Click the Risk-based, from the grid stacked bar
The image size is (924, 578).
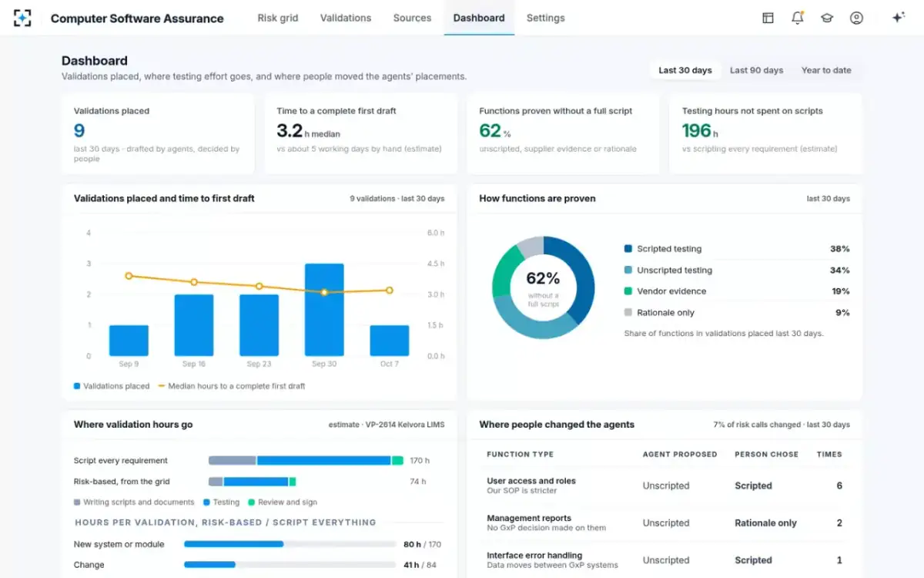coord(253,482)
